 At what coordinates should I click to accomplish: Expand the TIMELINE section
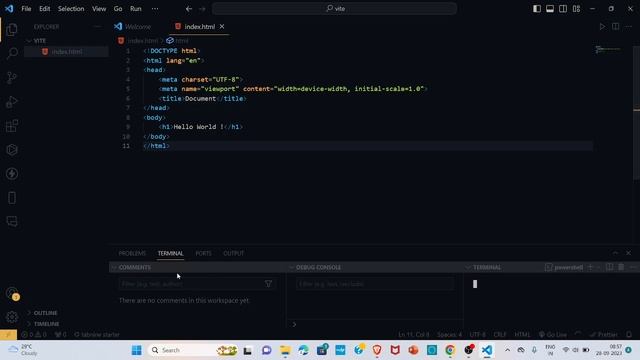pyautogui.click(x=46, y=324)
